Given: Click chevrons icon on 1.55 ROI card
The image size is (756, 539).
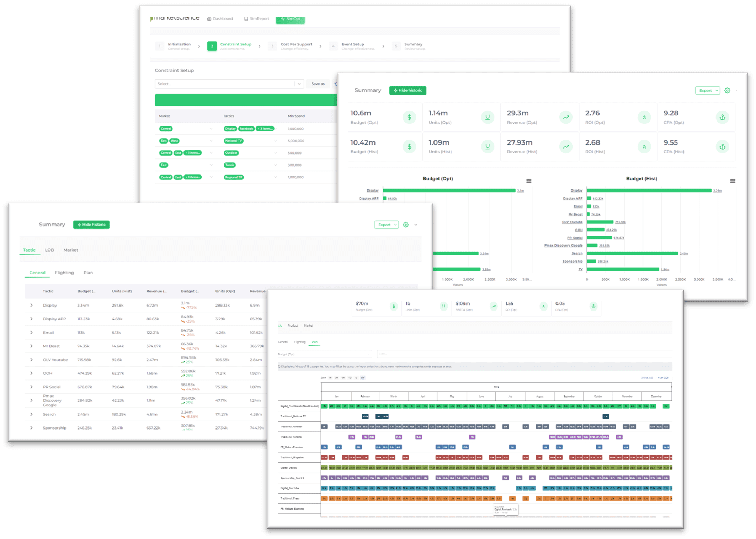Looking at the screenshot, I should click(x=543, y=306).
